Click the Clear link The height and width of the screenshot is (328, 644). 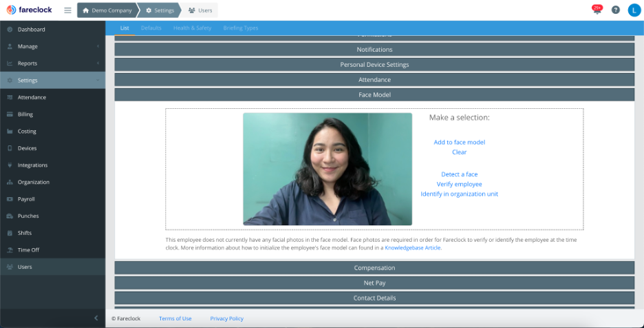[x=459, y=152]
